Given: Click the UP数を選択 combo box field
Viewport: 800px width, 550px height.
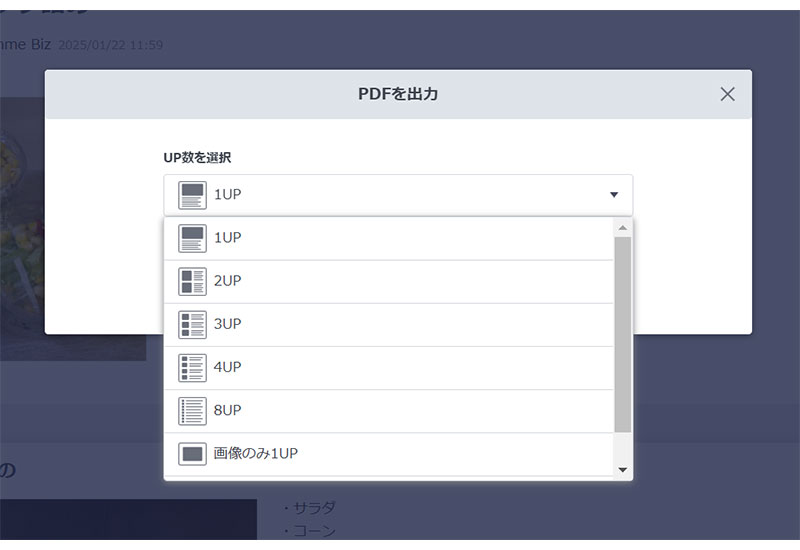Looking at the screenshot, I should (398, 195).
